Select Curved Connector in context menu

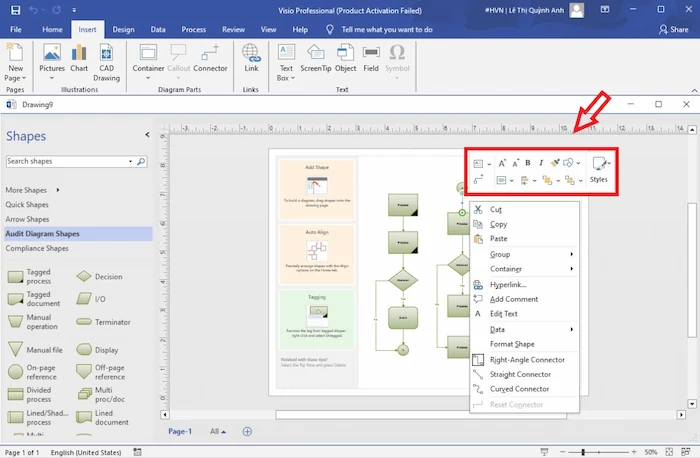click(525, 389)
